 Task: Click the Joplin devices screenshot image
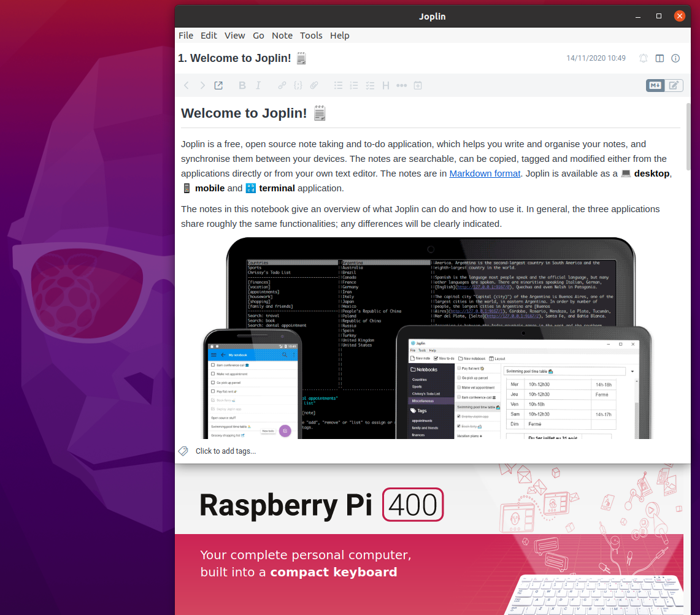[428, 338]
